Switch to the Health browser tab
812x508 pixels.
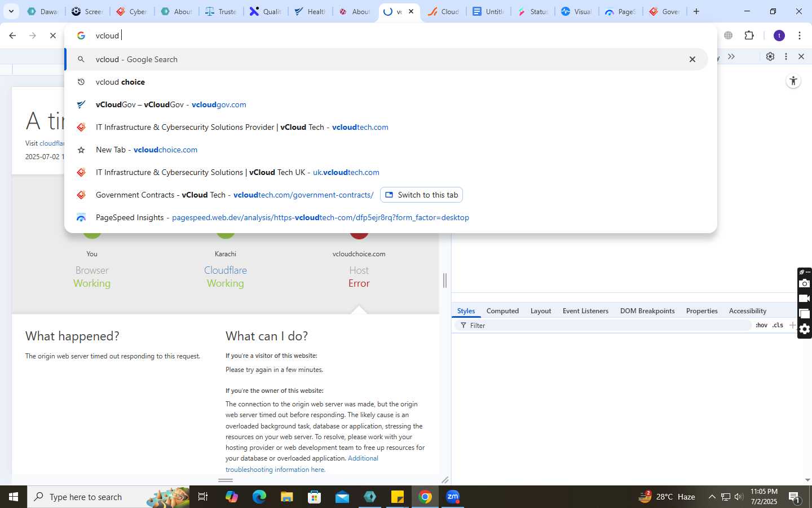point(310,11)
